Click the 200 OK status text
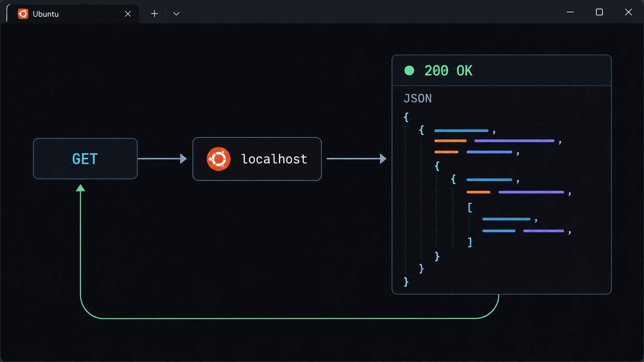This screenshot has height=362, width=644. coord(448,71)
